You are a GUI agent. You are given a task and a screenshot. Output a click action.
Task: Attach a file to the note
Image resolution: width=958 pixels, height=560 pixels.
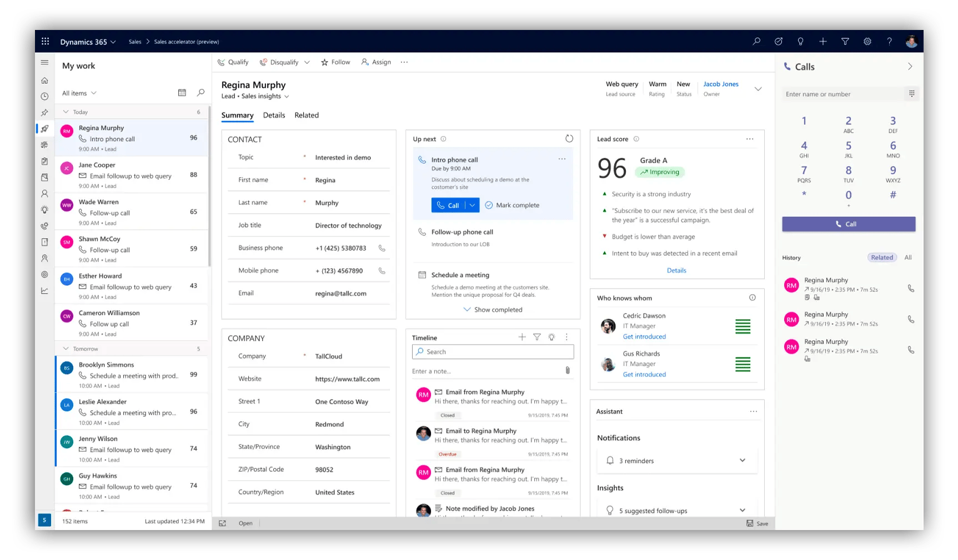pyautogui.click(x=567, y=371)
